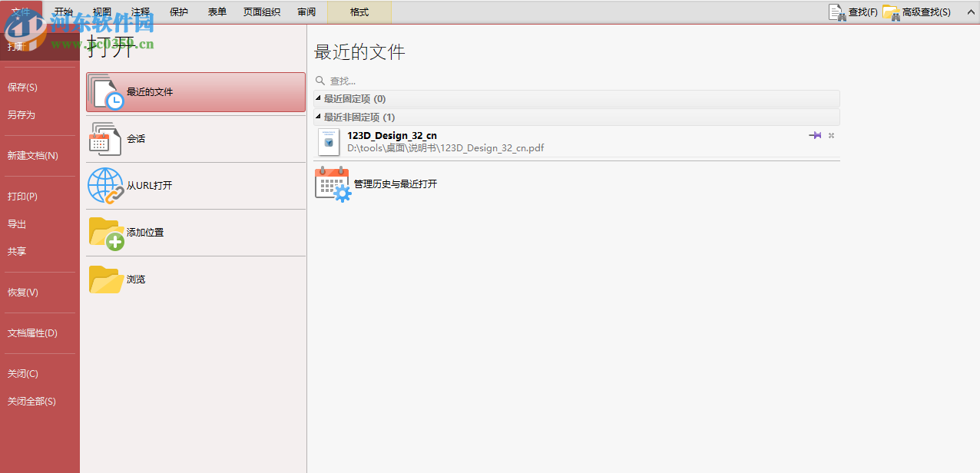Open the 会话 (Sessions) panel icon
The image size is (980, 473).
(106, 140)
